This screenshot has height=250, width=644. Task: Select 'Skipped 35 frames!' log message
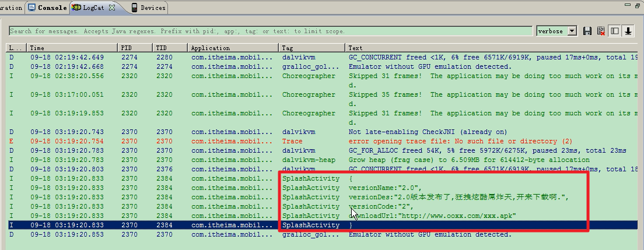[493, 94]
